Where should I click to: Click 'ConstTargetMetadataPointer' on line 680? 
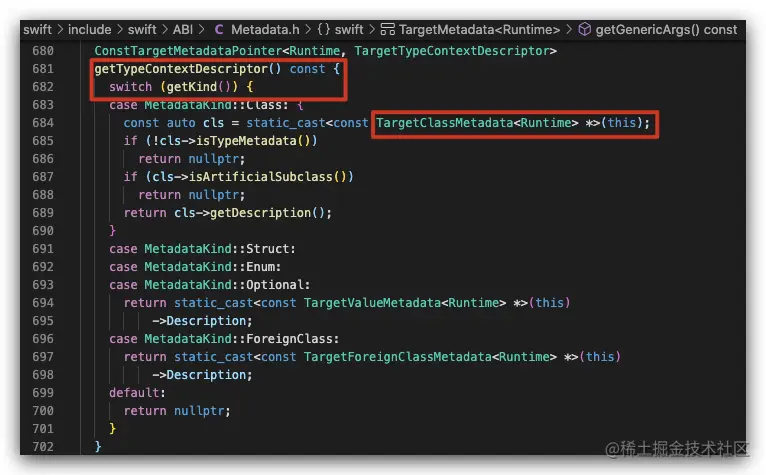[x=188, y=51]
